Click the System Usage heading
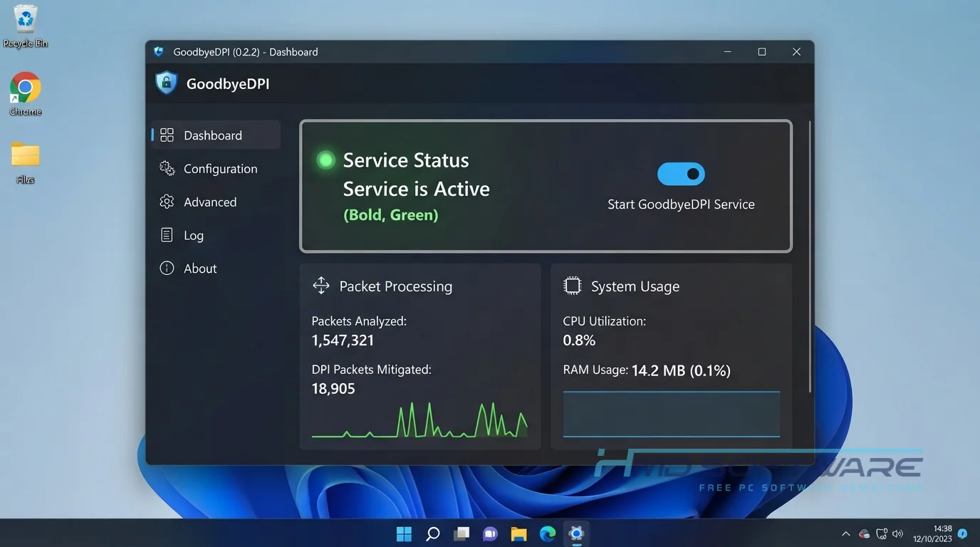 pyautogui.click(x=635, y=286)
